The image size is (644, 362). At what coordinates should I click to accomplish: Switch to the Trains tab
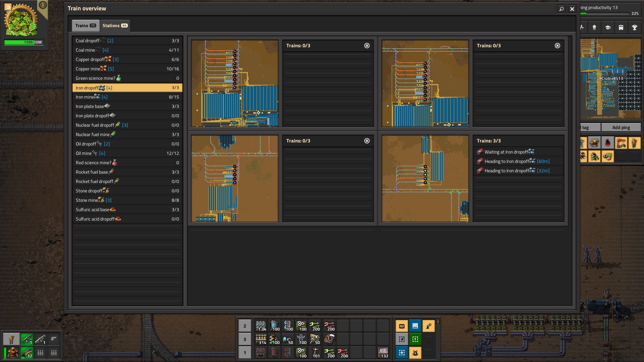tap(85, 25)
